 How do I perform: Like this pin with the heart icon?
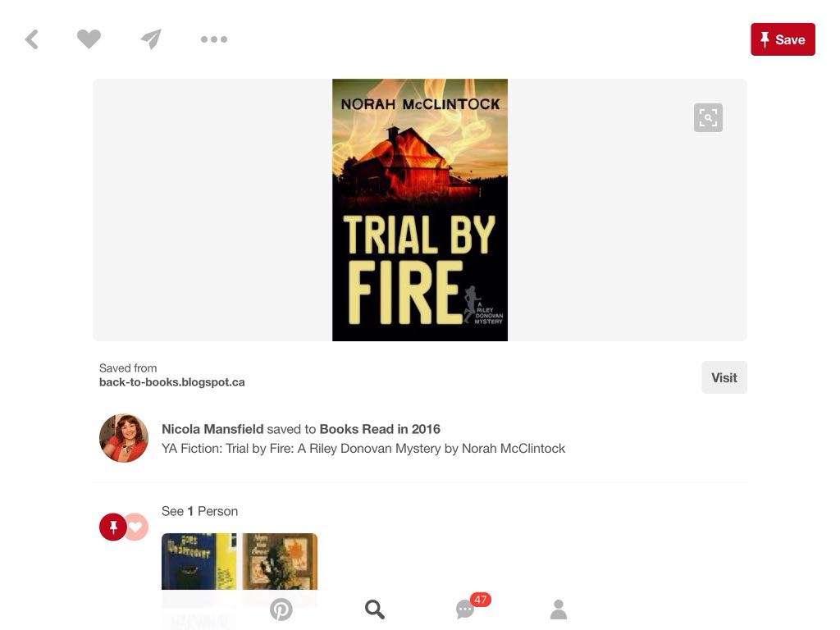[x=89, y=39]
